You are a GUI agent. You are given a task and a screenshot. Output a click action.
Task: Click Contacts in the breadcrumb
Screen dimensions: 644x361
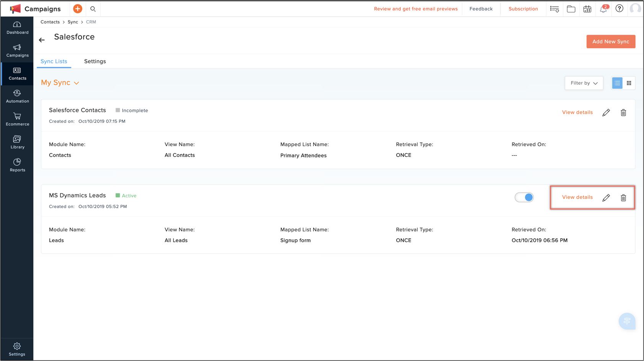click(x=50, y=22)
